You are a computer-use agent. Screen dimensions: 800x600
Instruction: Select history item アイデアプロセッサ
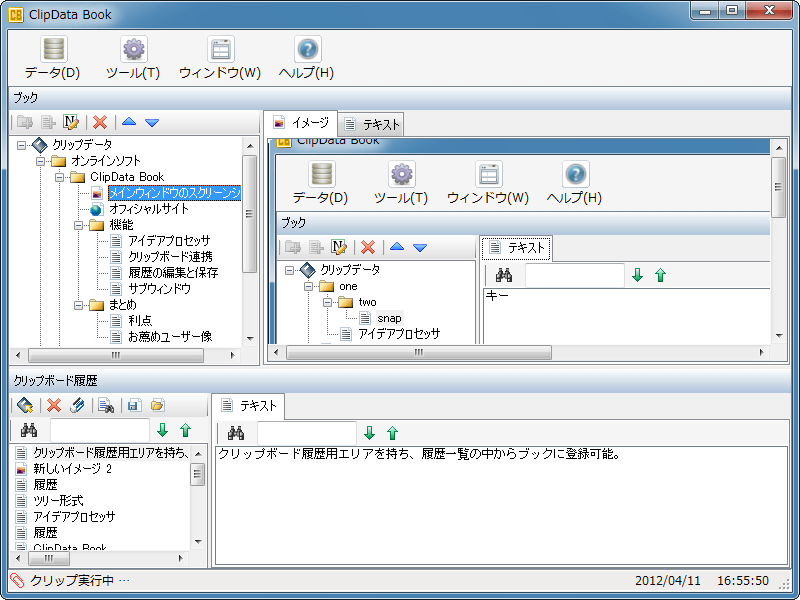point(74,517)
